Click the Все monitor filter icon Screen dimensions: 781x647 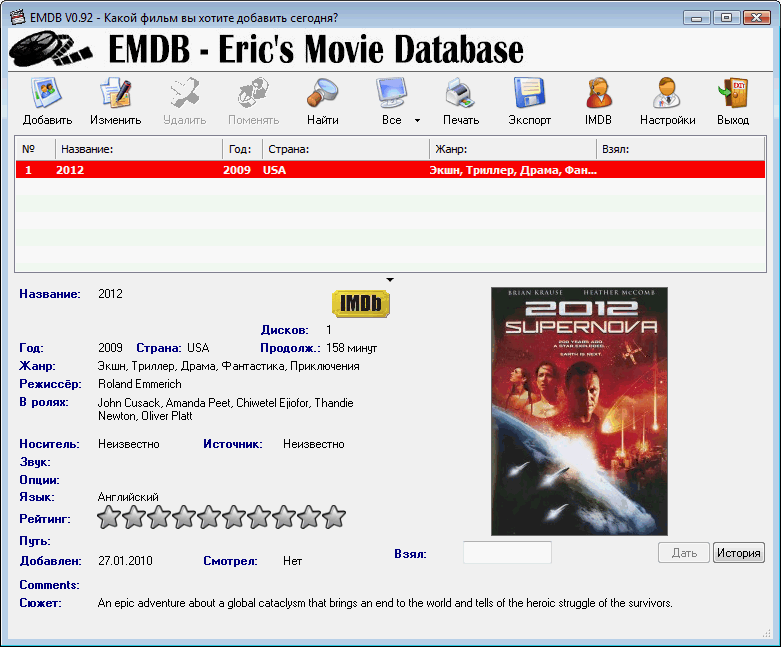point(391,93)
